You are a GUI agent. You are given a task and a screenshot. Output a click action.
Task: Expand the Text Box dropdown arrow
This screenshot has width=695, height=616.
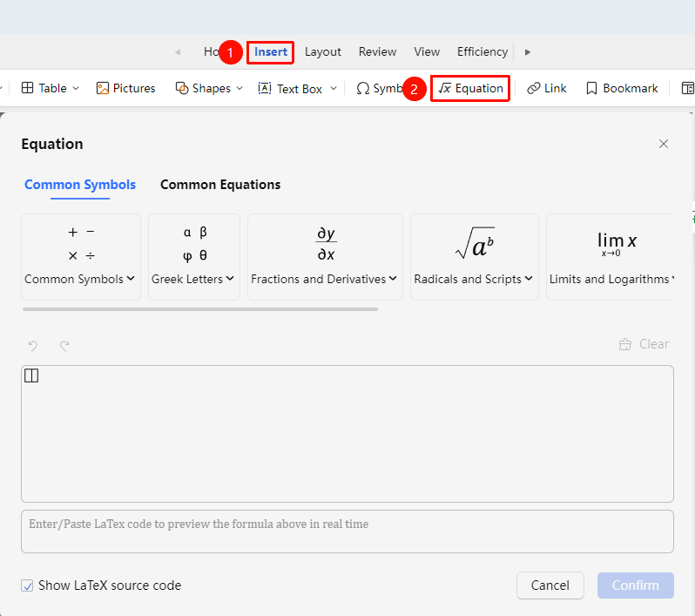pos(334,88)
